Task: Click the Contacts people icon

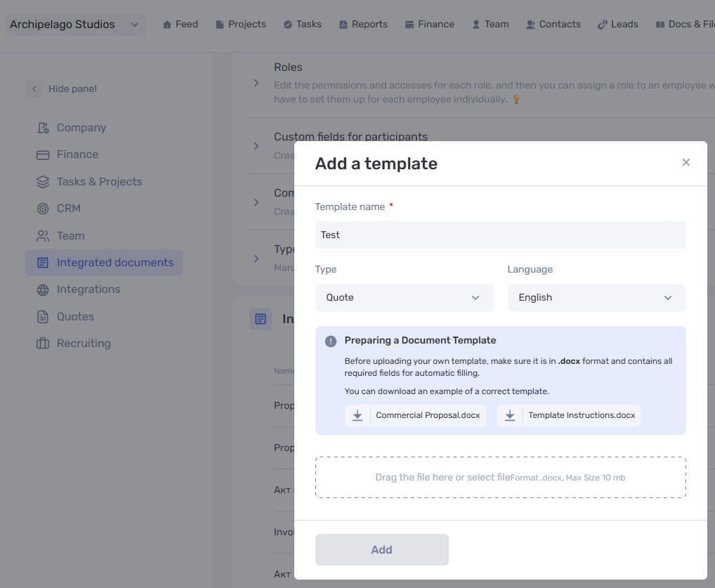Action: point(530,25)
